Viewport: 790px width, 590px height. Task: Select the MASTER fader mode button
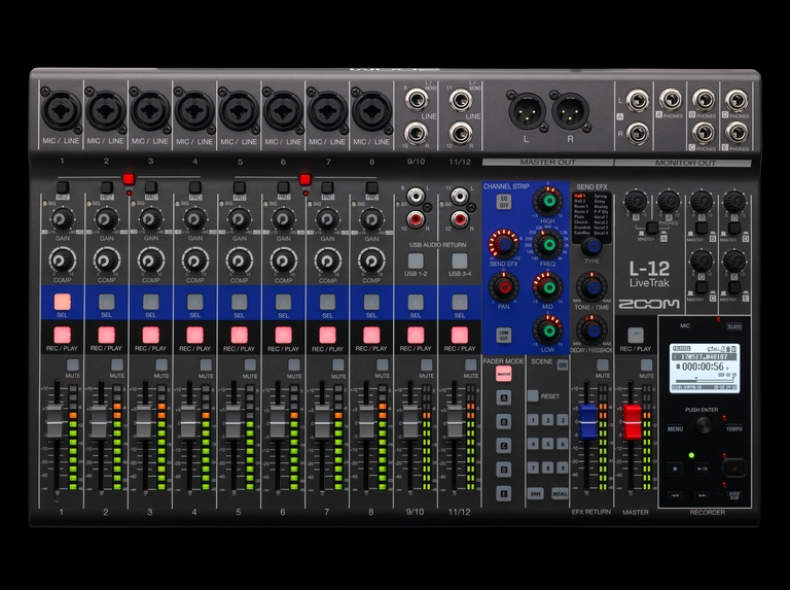pos(503,374)
